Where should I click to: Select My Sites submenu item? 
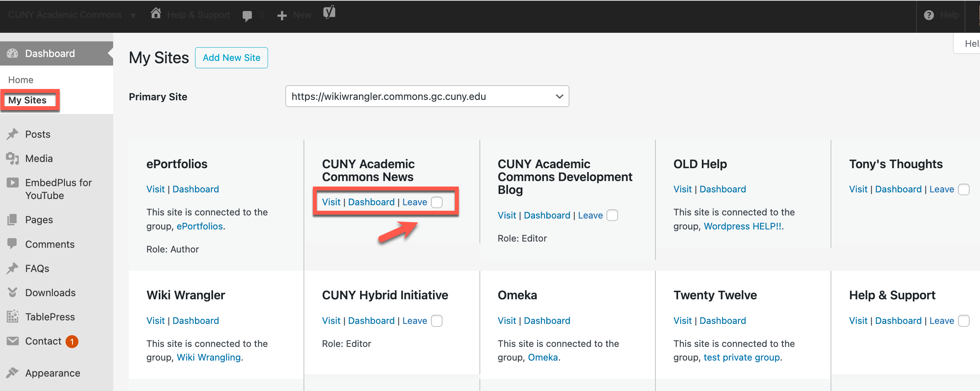27,100
